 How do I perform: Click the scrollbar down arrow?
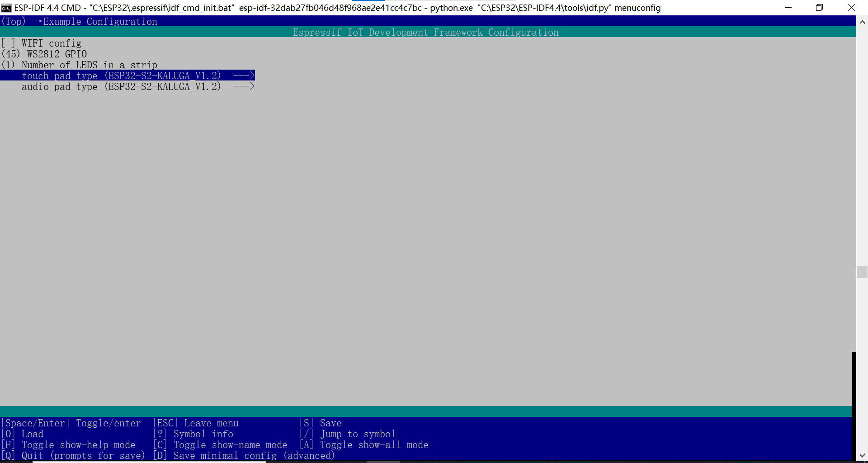pyautogui.click(x=862, y=455)
